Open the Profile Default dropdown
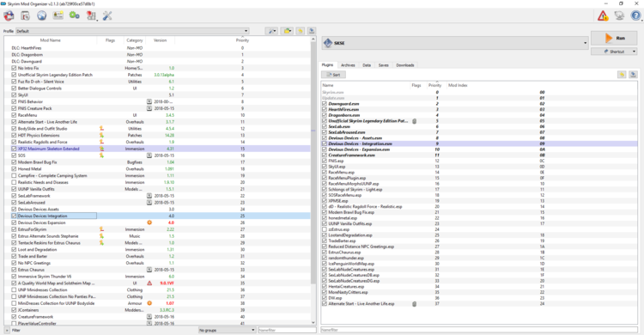 132,31
